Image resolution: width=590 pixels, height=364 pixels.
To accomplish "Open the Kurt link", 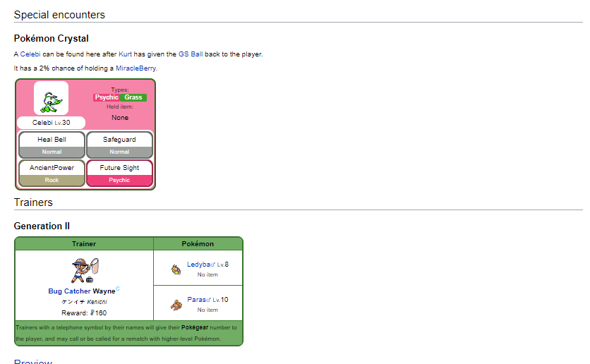I will click(x=125, y=54).
